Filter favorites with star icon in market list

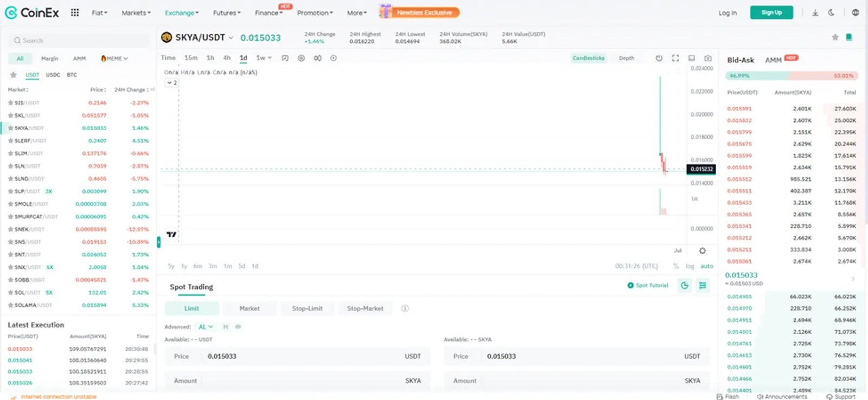tap(13, 75)
